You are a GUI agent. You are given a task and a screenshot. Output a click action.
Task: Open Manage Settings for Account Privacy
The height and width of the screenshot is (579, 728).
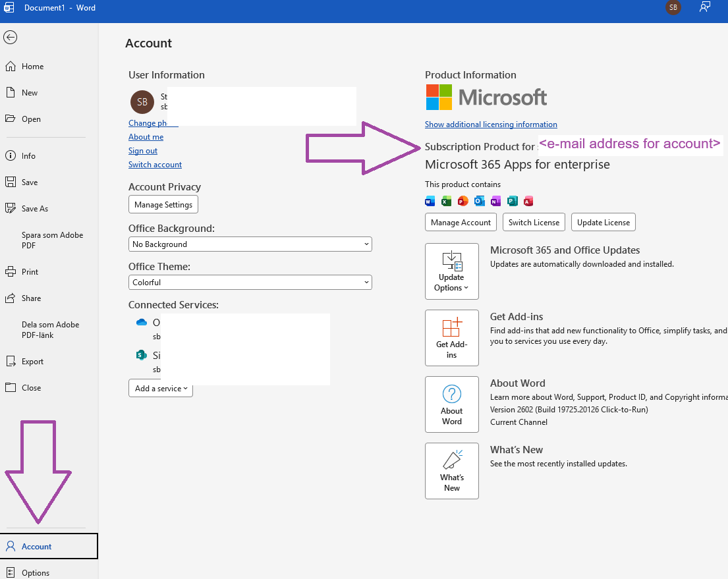pyautogui.click(x=163, y=205)
